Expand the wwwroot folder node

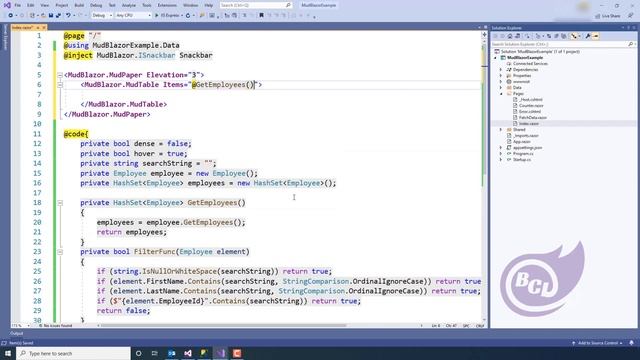[501, 82]
